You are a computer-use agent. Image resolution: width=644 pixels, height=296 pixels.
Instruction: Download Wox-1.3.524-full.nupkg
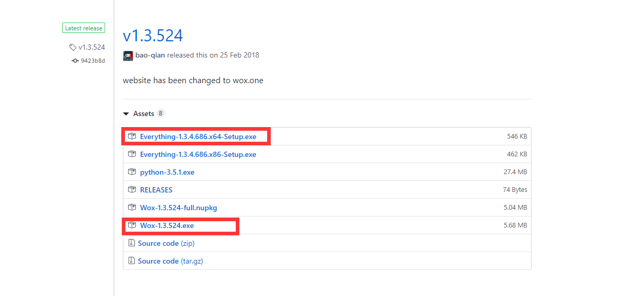(178, 208)
